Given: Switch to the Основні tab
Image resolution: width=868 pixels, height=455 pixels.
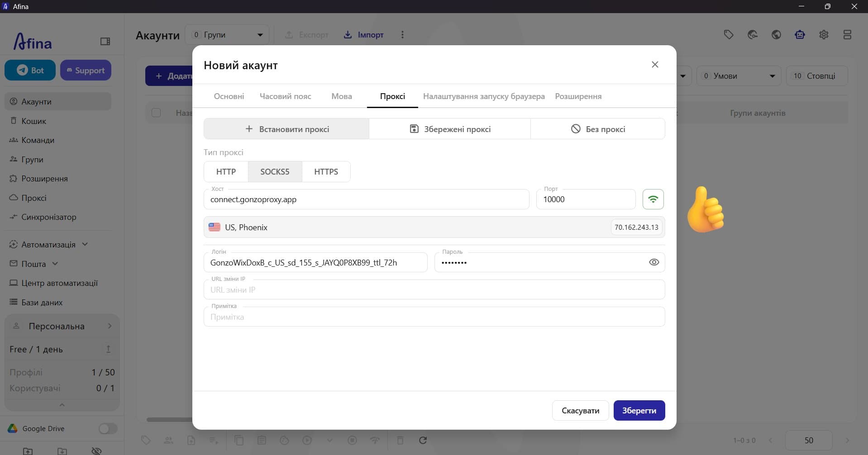Looking at the screenshot, I should (229, 96).
